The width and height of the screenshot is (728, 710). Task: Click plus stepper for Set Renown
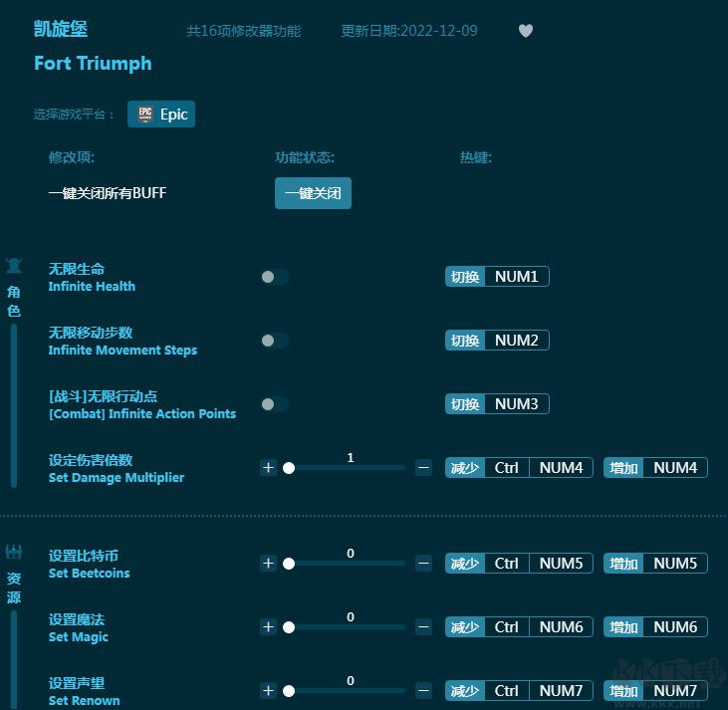268,691
